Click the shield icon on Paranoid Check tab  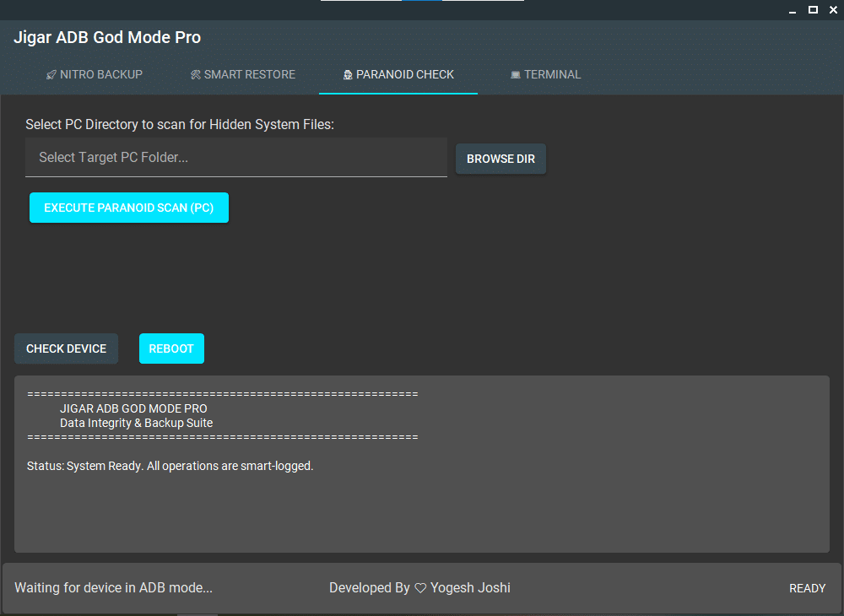[x=347, y=74]
